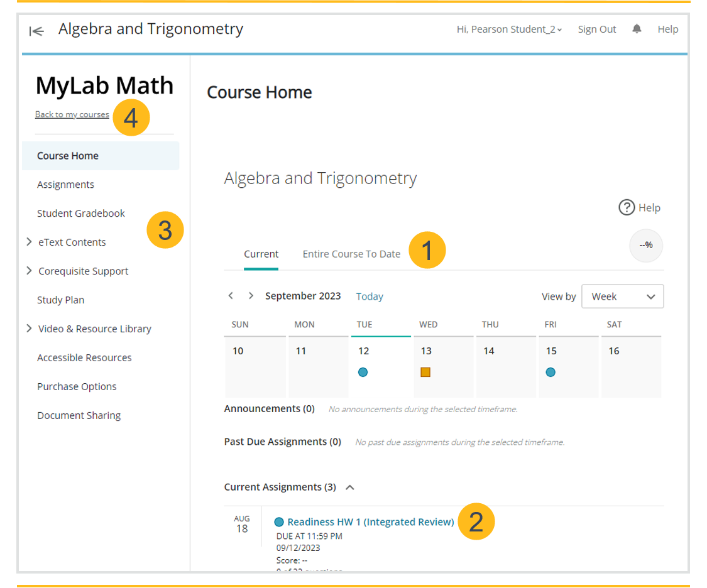Image resolution: width=707 pixels, height=588 pixels.
Task: Jump to Today in the calendar
Action: [x=370, y=297]
